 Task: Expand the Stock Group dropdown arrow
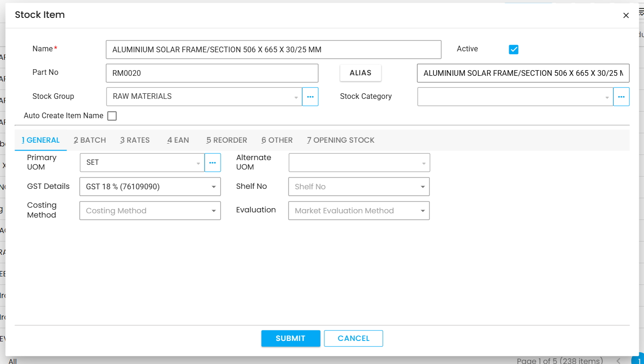pyautogui.click(x=296, y=97)
